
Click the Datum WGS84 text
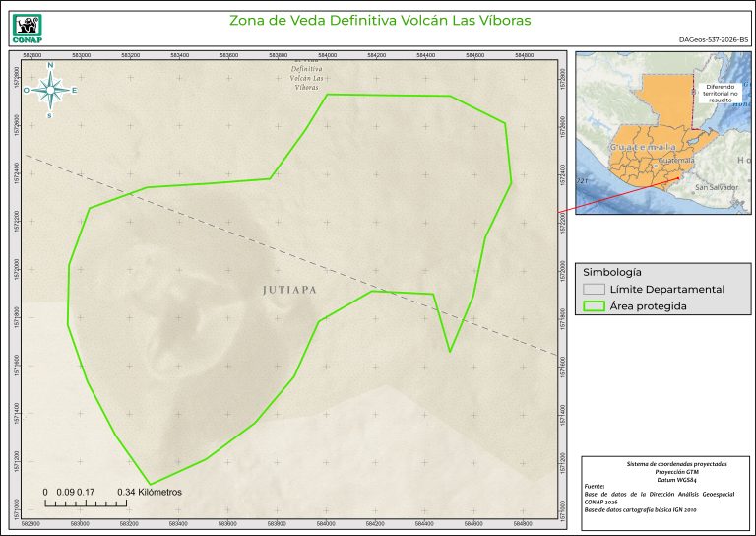662,479
